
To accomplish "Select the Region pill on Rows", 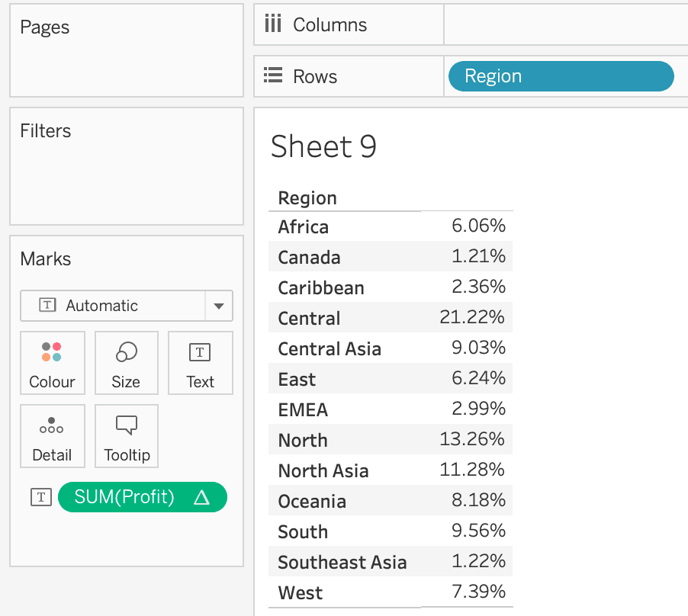I will [x=561, y=76].
